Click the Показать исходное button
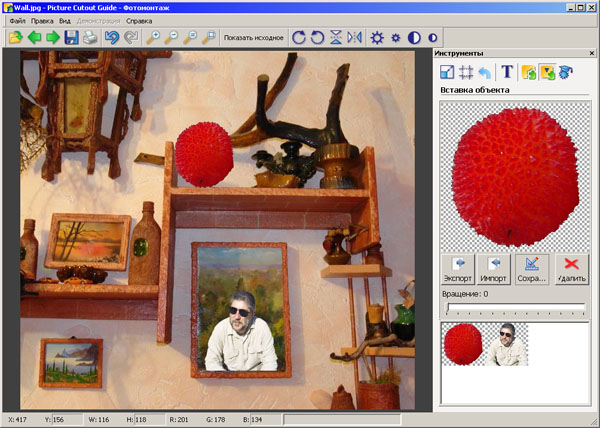Viewport: 600px width, 428px height. 253,38
